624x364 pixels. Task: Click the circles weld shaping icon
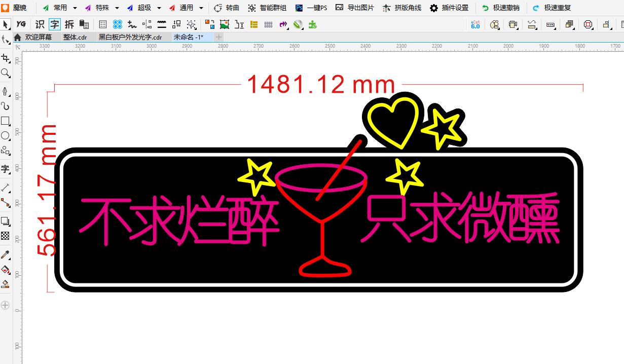[495, 24]
